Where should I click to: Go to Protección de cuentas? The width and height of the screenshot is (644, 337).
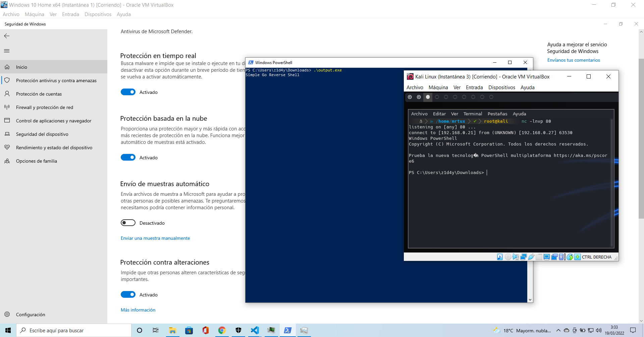54,94
